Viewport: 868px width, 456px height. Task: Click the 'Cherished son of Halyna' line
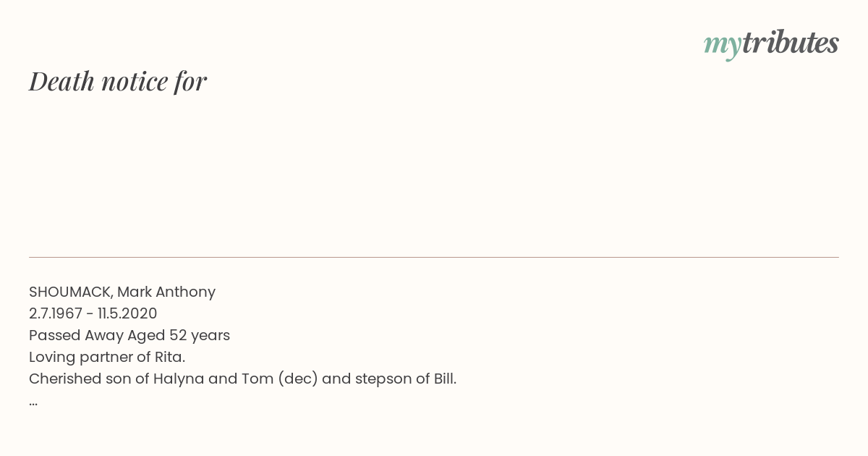pyautogui.click(x=242, y=379)
